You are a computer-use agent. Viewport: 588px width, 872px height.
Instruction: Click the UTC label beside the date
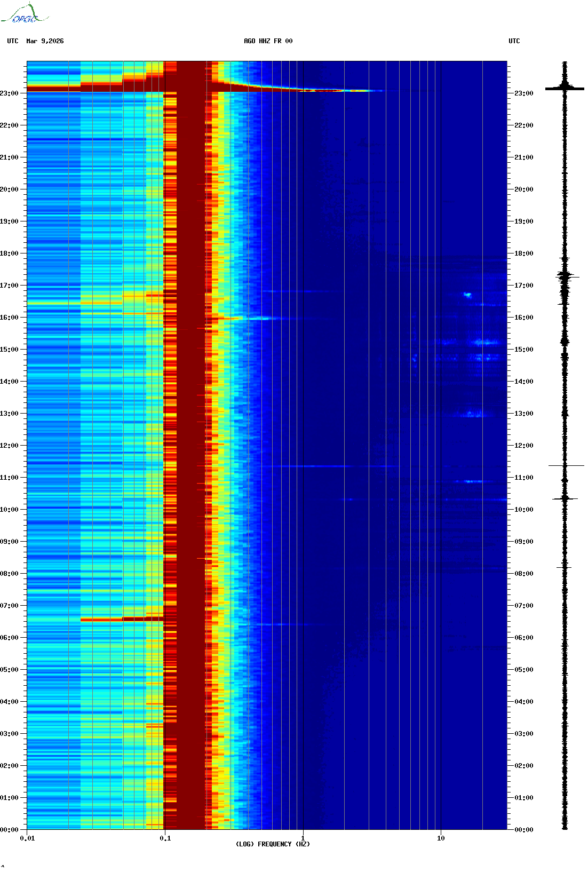[x=13, y=41]
